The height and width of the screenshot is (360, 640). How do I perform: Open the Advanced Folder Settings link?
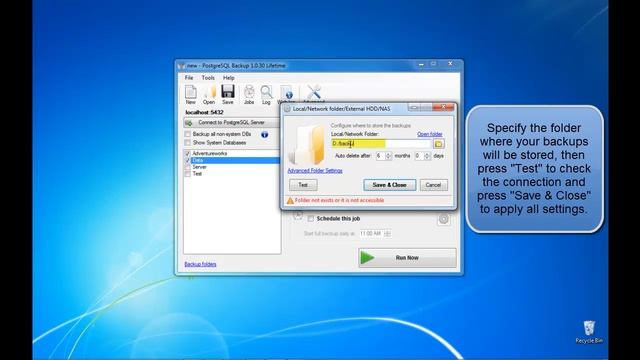pyautogui.click(x=315, y=171)
